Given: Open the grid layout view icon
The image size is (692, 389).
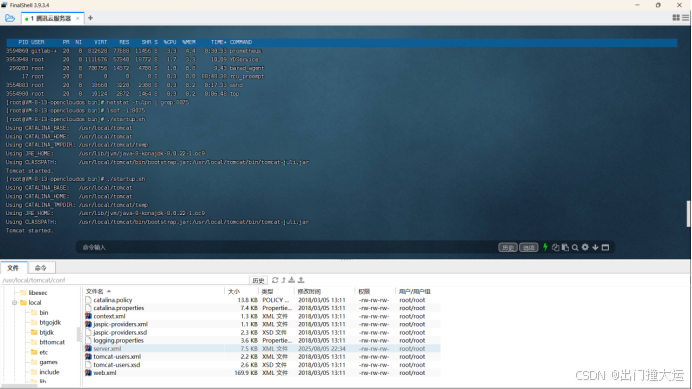Looking at the screenshot, I should 676,18.
